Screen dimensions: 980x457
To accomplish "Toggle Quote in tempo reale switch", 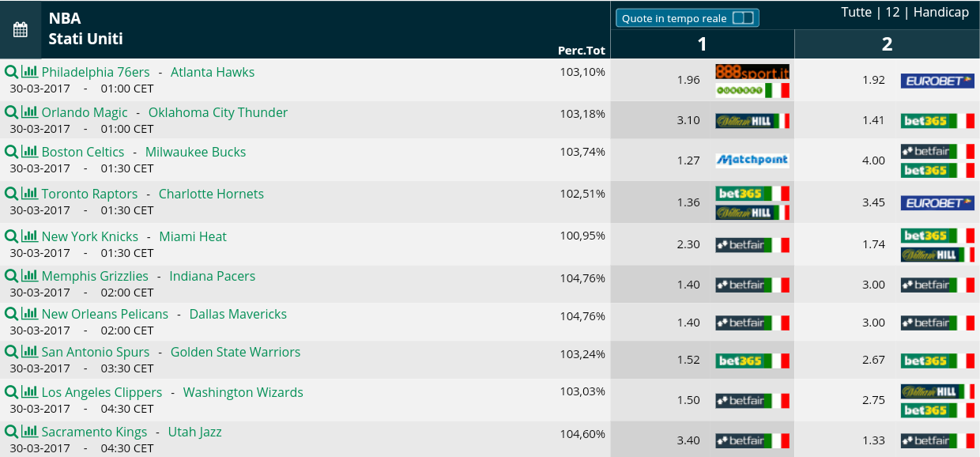I will tap(743, 18).
